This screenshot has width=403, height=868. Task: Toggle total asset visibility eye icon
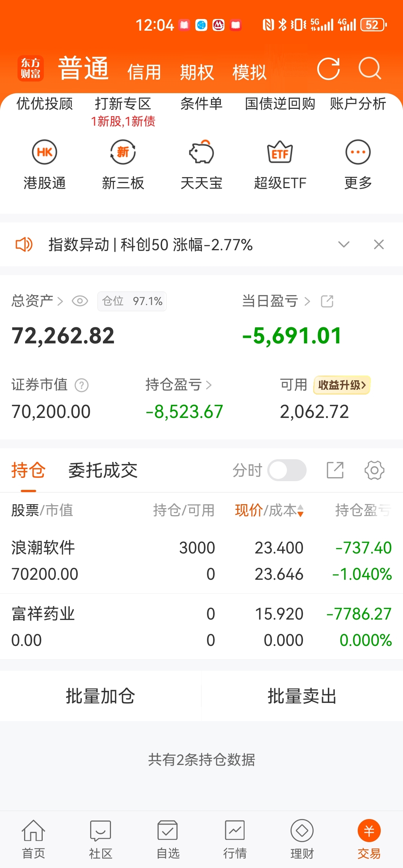[80, 301]
